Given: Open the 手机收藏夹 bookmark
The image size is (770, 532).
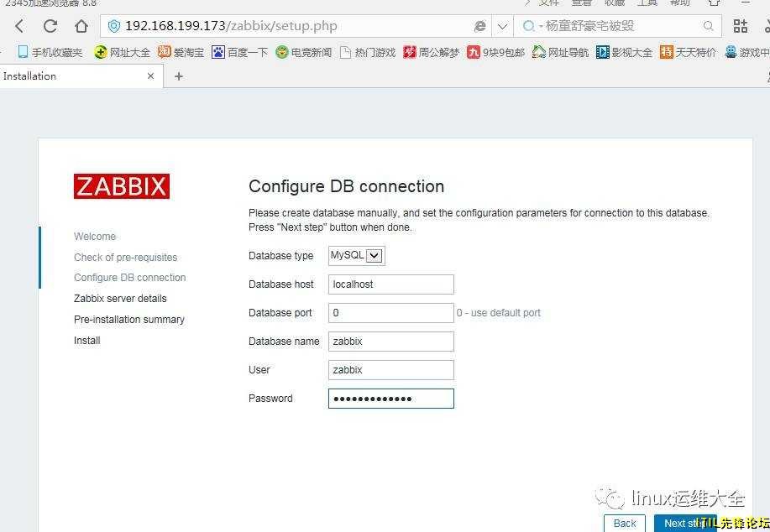Looking at the screenshot, I should 50,52.
